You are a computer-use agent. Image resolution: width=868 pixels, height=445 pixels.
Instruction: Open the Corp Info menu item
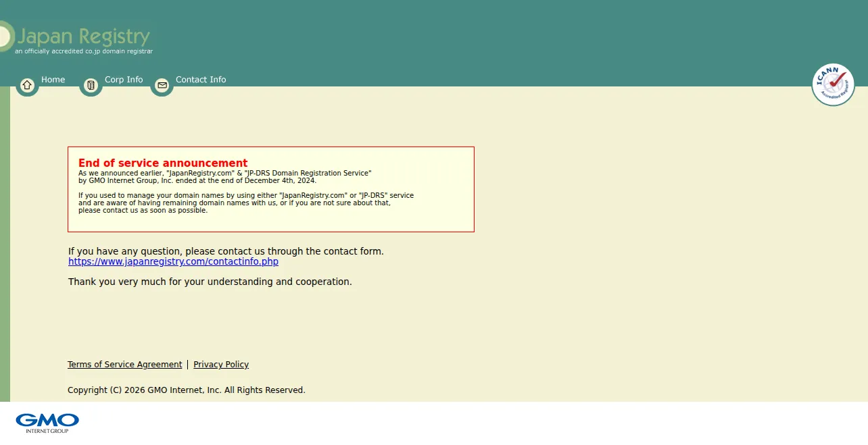pyautogui.click(x=124, y=80)
